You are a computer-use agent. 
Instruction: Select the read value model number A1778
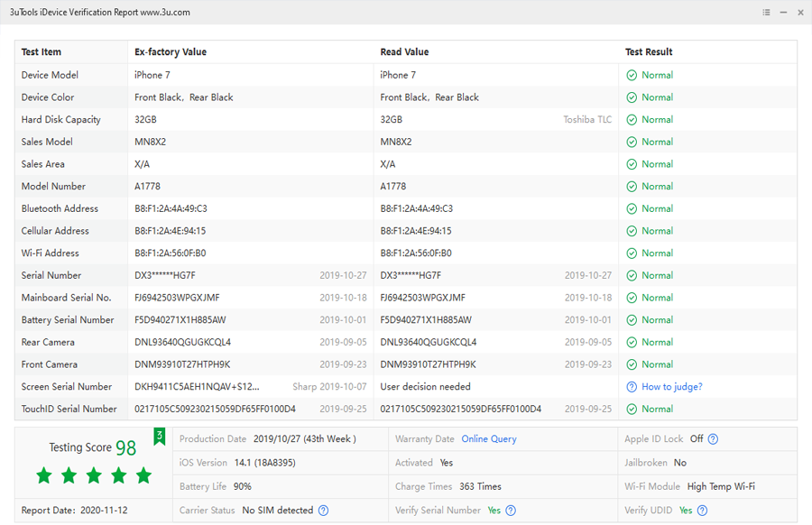[x=393, y=187]
